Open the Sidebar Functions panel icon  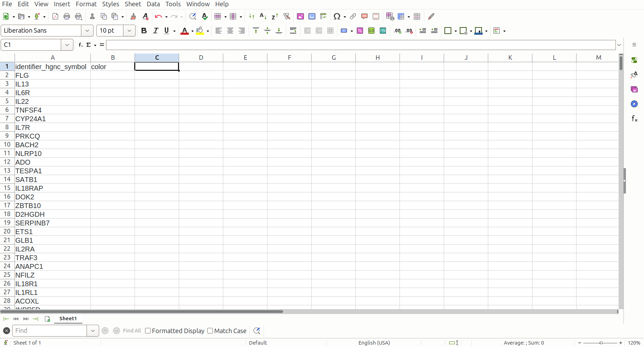point(634,119)
